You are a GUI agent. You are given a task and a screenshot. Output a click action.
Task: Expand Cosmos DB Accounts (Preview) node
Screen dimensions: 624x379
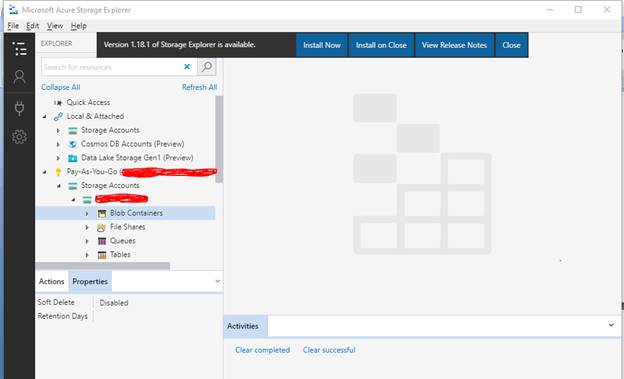tap(58, 144)
